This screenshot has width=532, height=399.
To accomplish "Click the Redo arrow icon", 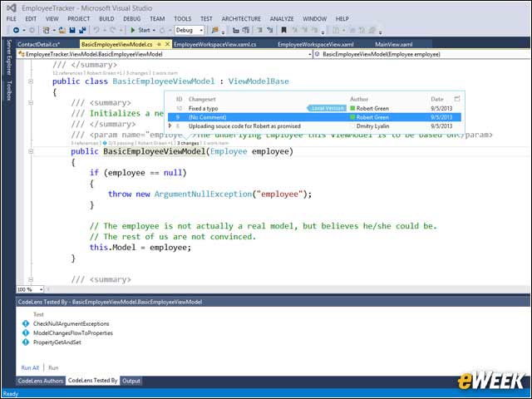I will tap(113, 30).
